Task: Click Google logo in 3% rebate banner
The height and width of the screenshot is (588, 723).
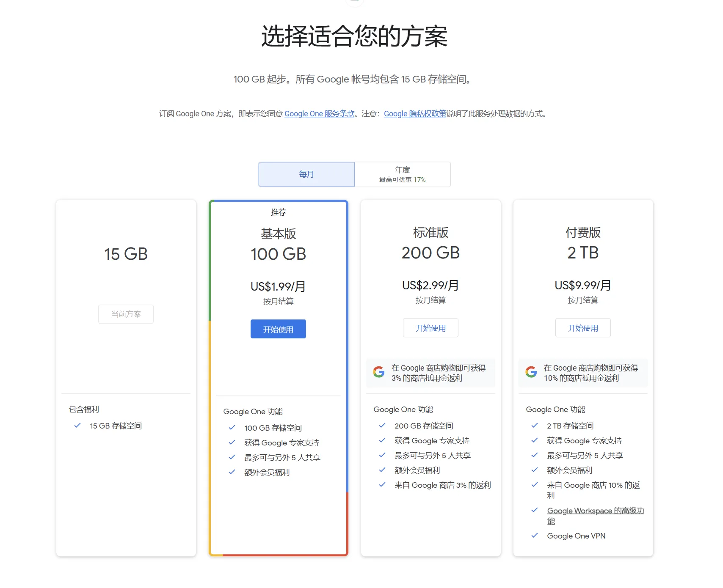Action: (378, 372)
